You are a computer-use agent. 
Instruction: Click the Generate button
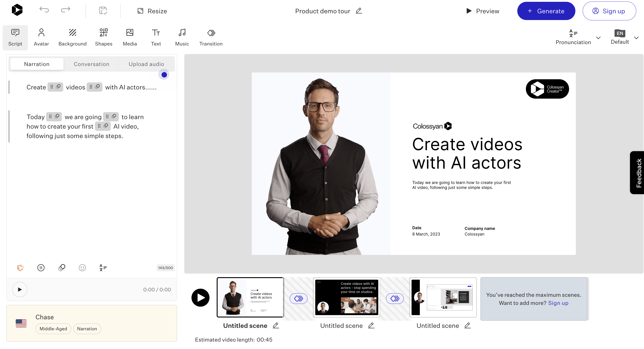[546, 11]
